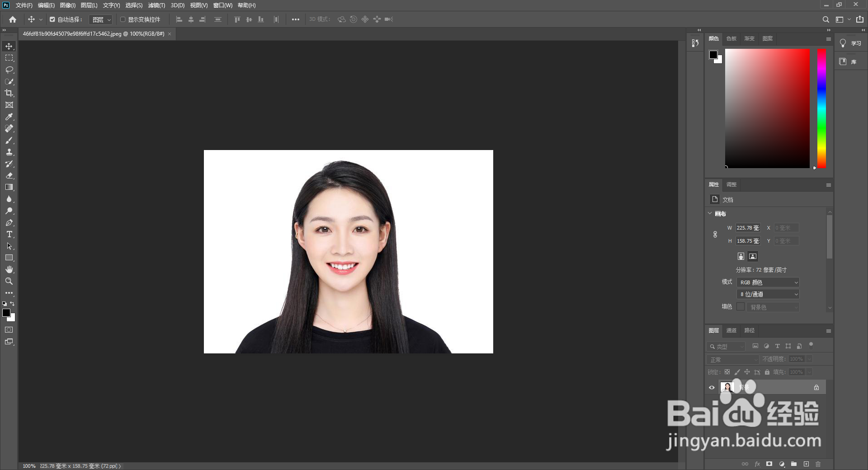Click the landscape canvas orientation button
The image size is (868, 470).
(x=753, y=256)
